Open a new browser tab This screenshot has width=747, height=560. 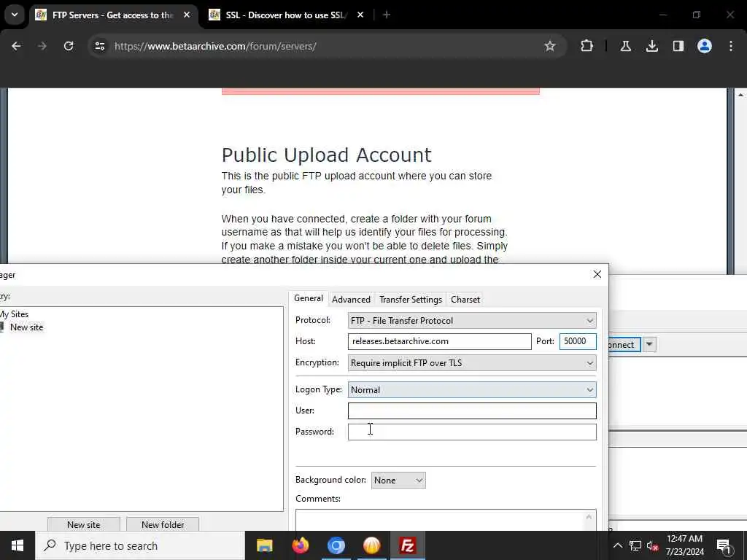(387, 15)
